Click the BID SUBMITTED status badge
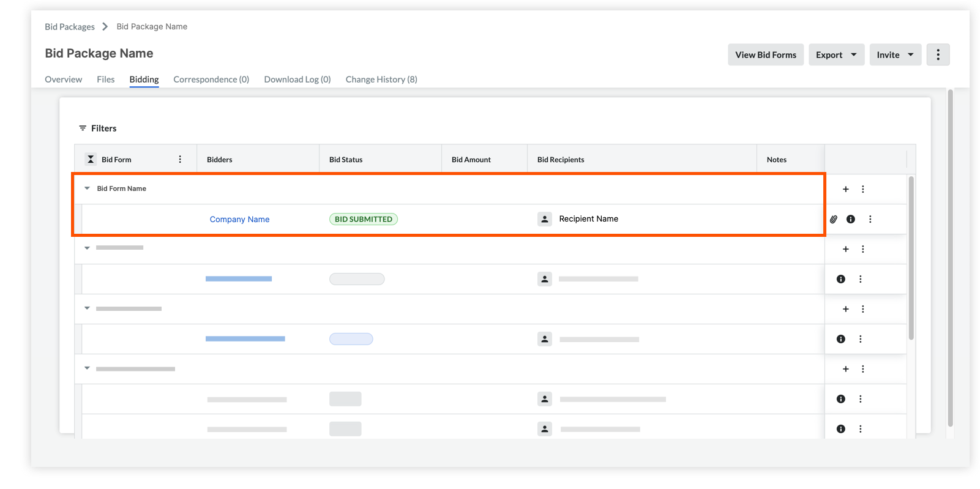This screenshot has height=489, width=980. click(x=364, y=219)
